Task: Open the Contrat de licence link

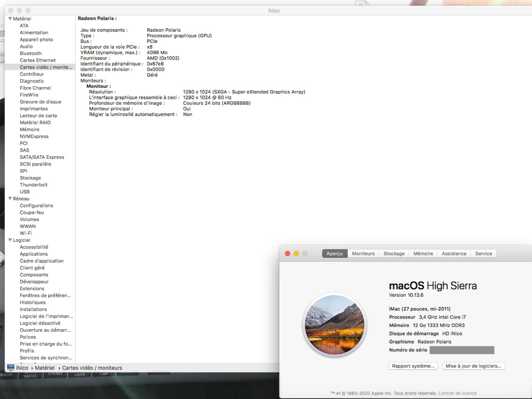Action: (x=457, y=393)
